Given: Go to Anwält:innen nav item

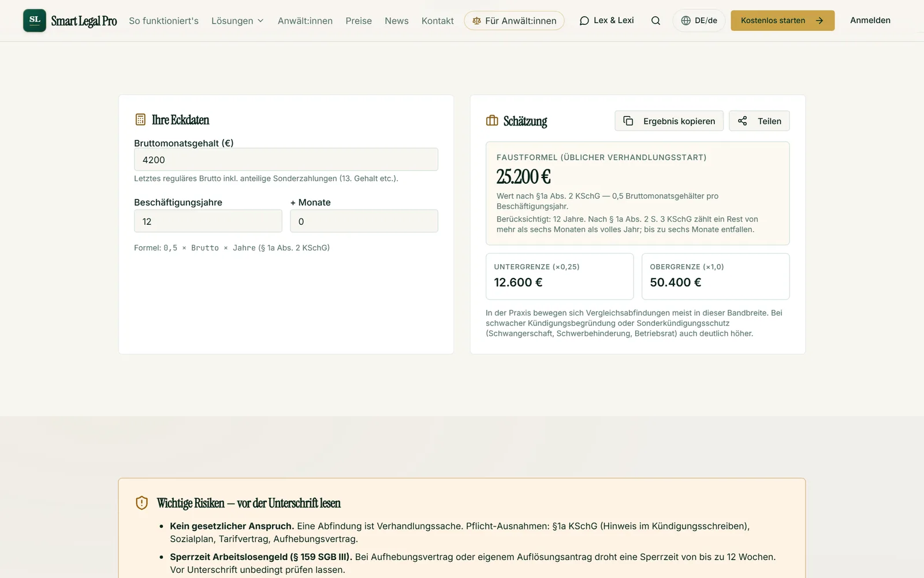Looking at the screenshot, I should [305, 21].
